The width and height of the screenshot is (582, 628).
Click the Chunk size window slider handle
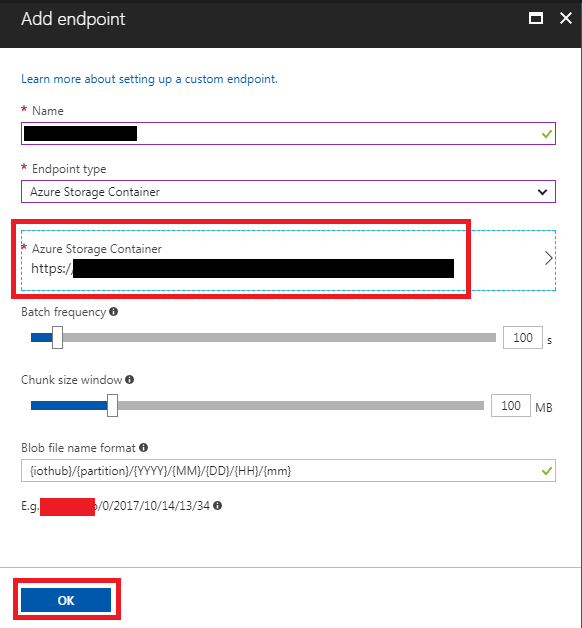click(112, 405)
